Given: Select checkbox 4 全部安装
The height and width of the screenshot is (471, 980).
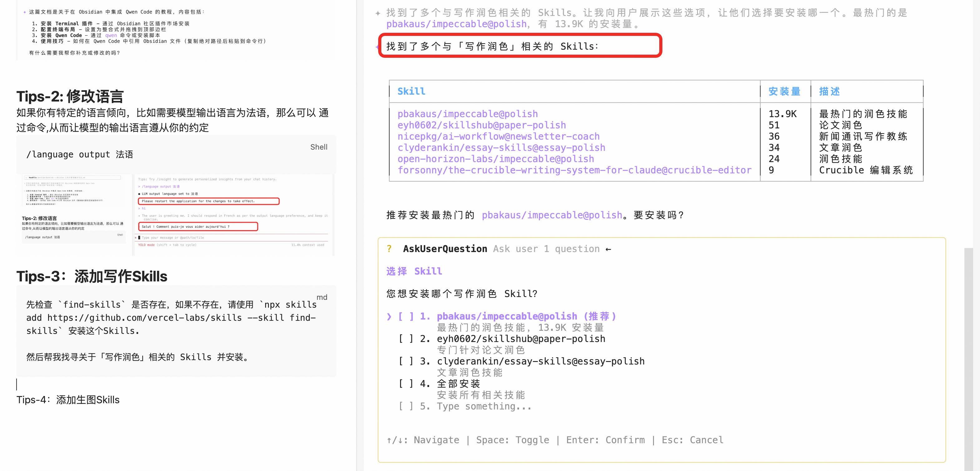Looking at the screenshot, I should [x=406, y=384].
